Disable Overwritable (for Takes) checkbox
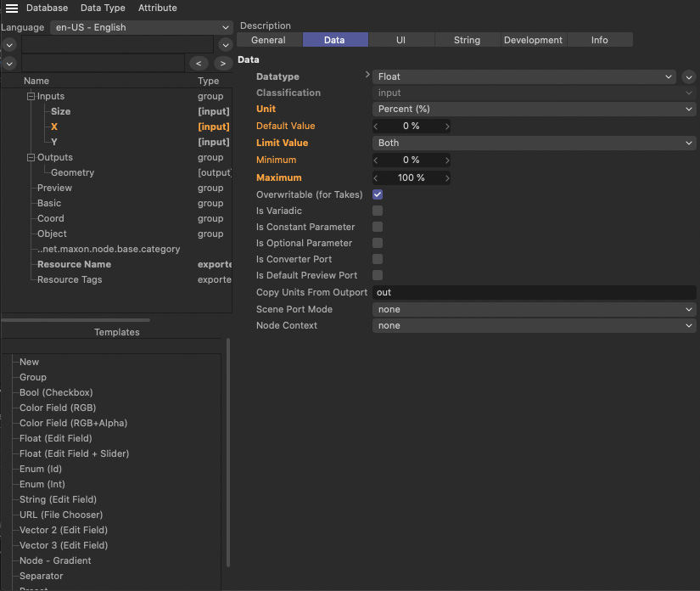The width and height of the screenshot is (700, 591). pyautogui.click(x=378, y=195)
